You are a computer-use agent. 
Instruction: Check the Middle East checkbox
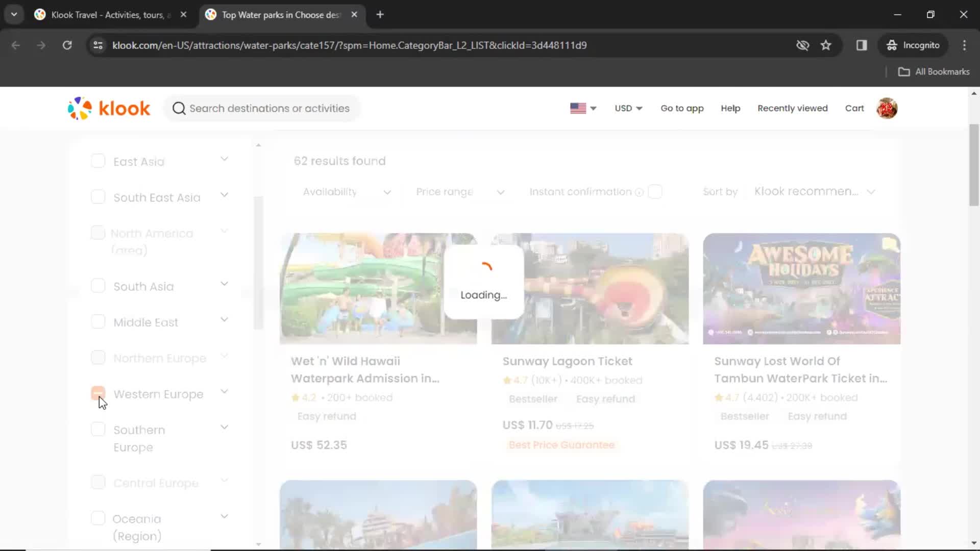(x=98, y=321)
